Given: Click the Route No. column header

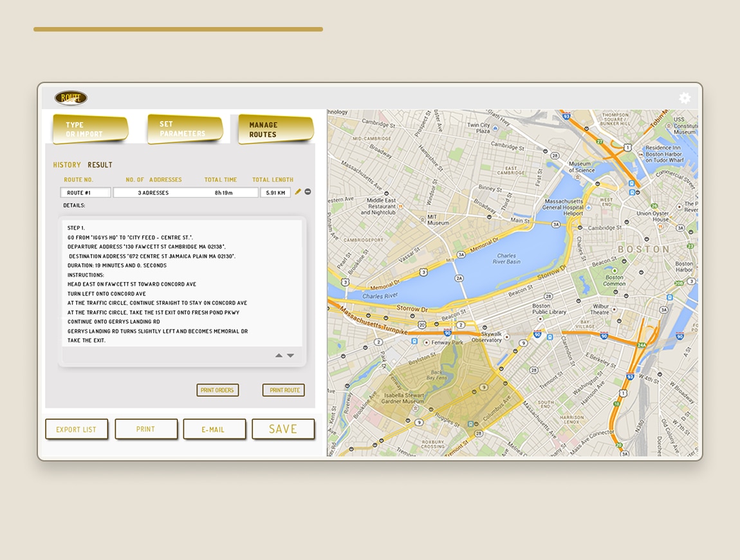Looking at the screenshot, I should (x=79, y=180).
